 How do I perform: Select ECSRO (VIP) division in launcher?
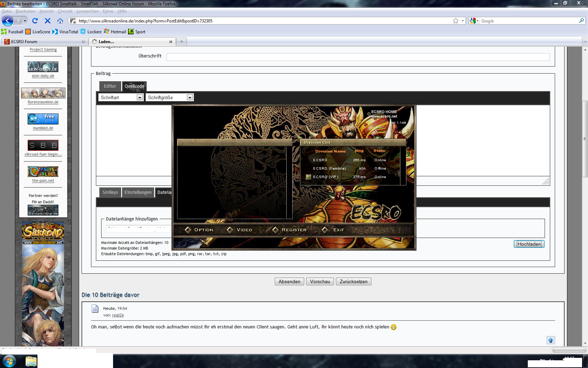(325, 177)
